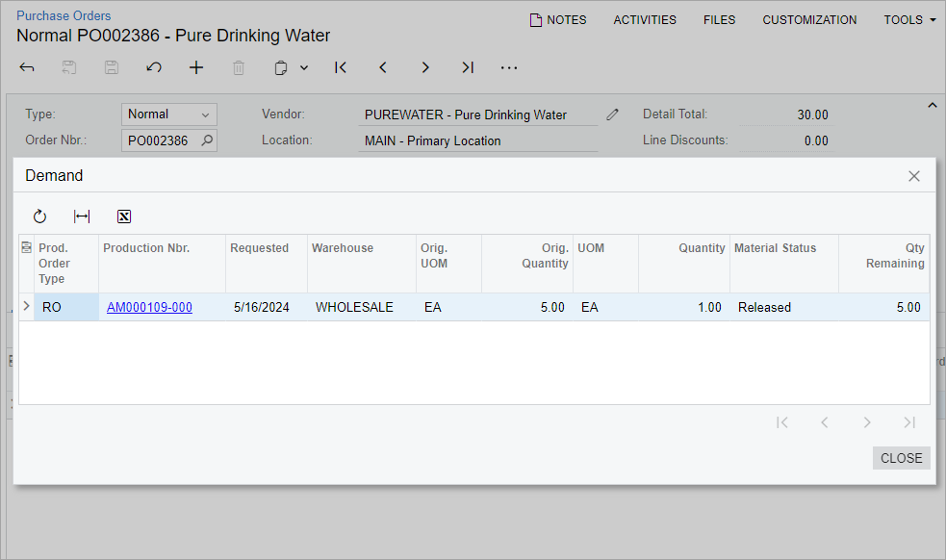Click the back arrow in toolbar
This screenshot has width=946, height=560.
(27, 67)
